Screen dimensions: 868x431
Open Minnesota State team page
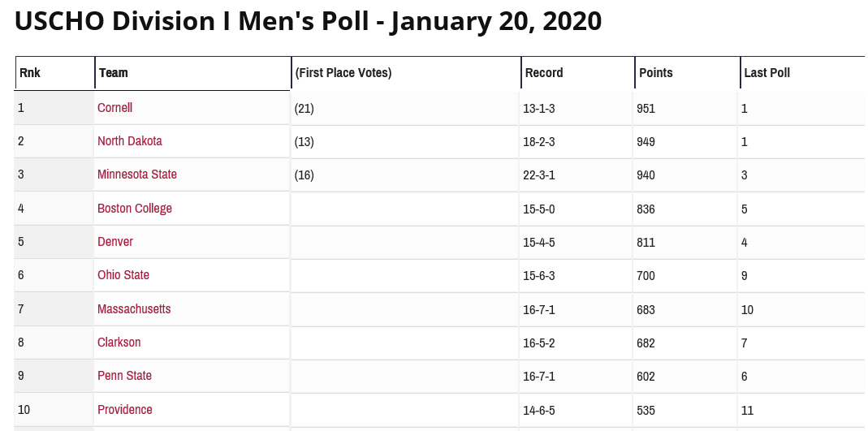click(x=136, y=174)
